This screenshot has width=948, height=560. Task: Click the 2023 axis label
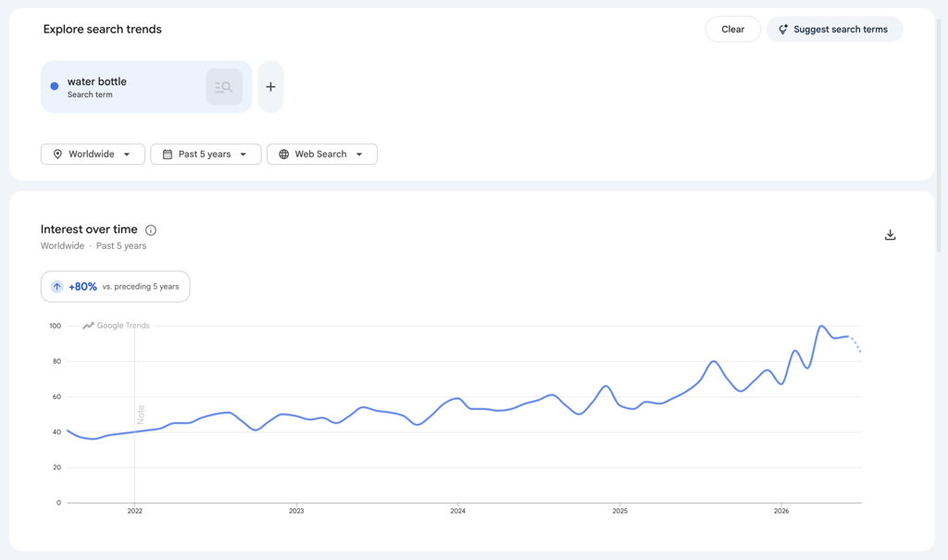(x=296, y=511)
